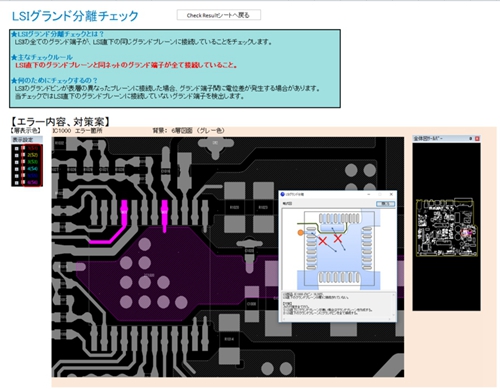The image size is (500, 389).
Task: Click the pin icon on the overview panel header
Action: 471,138
